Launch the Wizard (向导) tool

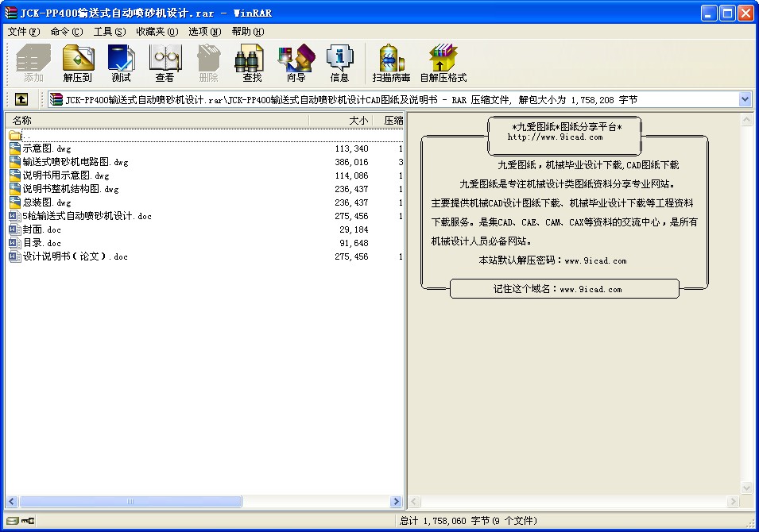pos(296,64)
